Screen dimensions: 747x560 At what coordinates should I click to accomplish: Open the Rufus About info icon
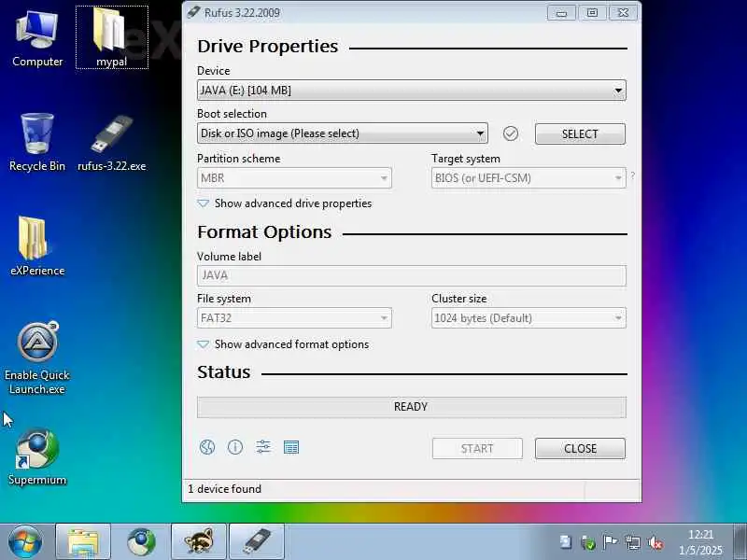pos(235,447)
